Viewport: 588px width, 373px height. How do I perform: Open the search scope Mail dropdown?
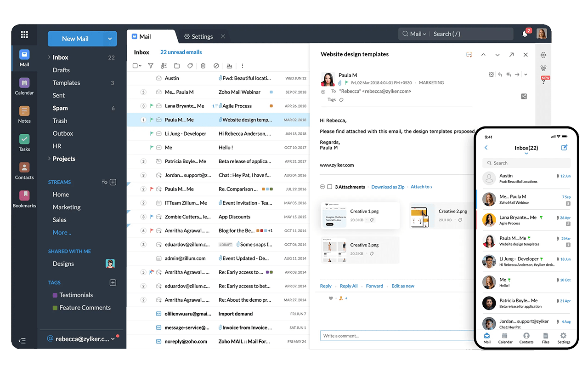tap(418, 34)
